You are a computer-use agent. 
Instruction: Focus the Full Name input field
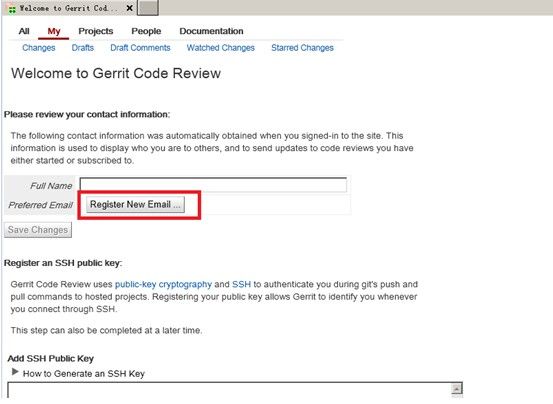click(x=213, y=185)
